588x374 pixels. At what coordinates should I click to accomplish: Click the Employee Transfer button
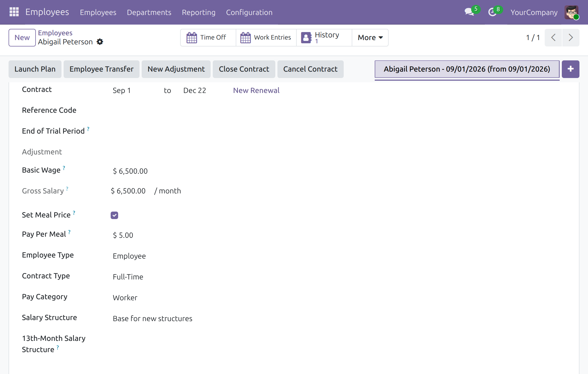click(x=102, y=69)
